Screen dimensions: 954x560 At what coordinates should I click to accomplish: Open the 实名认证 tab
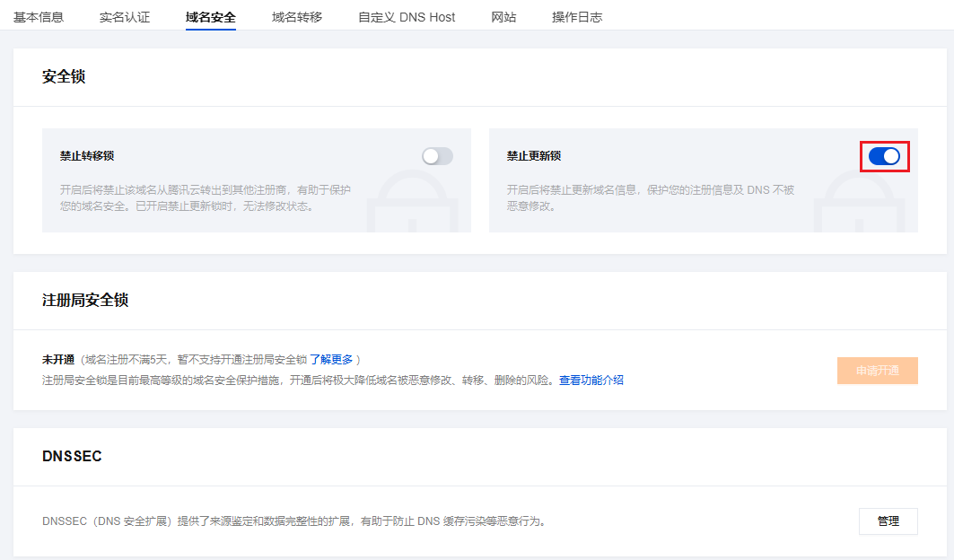[x=125, y=17]
